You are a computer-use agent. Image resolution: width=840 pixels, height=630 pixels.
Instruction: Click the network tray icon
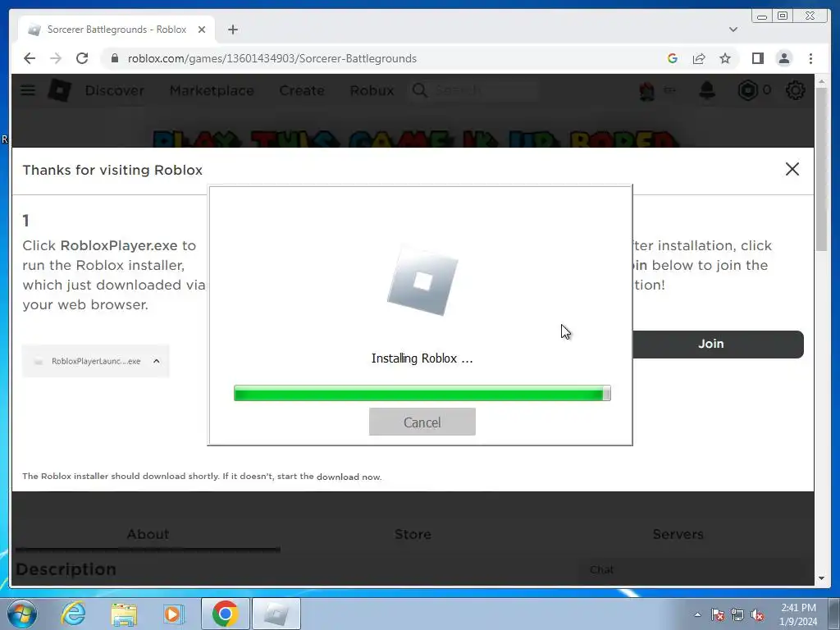tap(737, 614)
